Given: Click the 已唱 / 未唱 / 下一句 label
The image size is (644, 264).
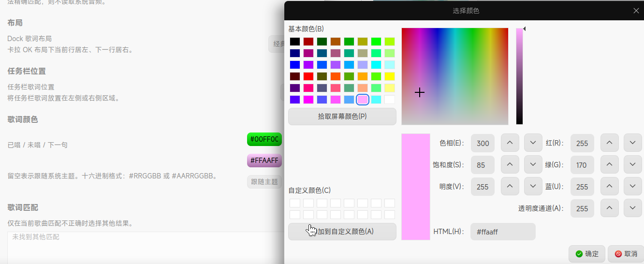Looking at the screenshot, I should point(38,145).
